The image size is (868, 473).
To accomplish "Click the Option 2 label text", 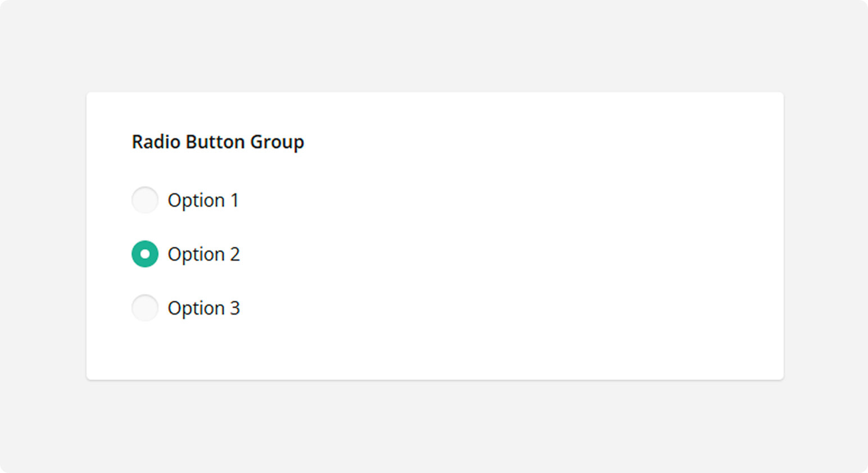I will click(204, 254).
